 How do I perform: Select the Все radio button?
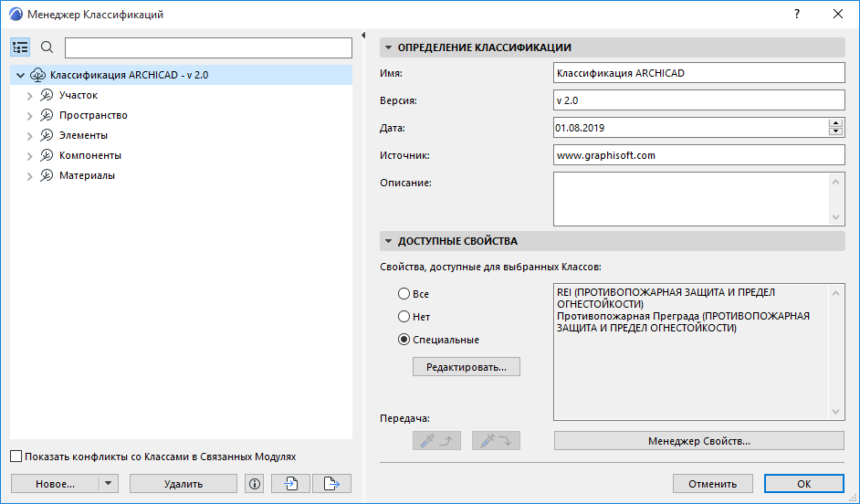pos(404,294)
